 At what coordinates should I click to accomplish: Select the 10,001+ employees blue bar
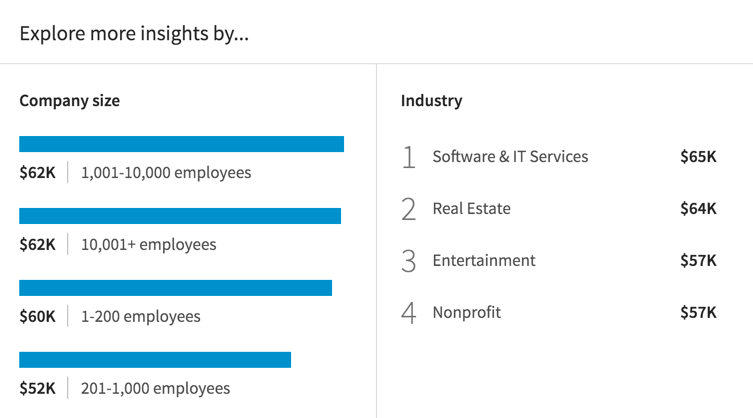180,216
